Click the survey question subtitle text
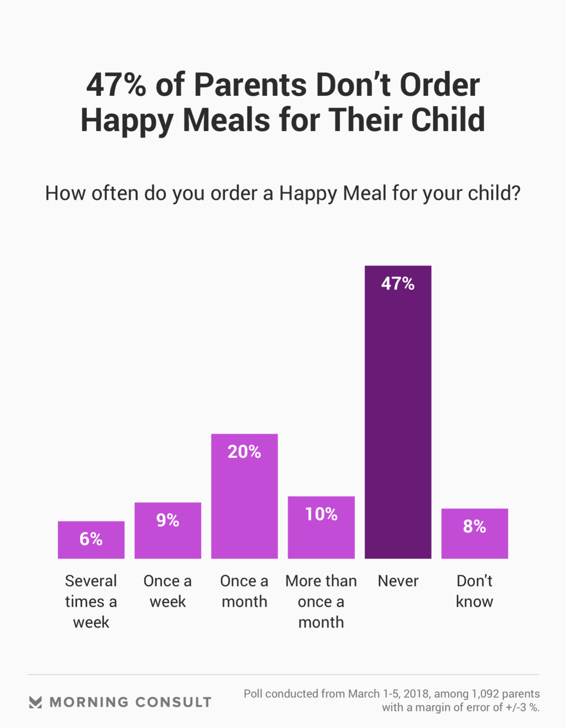 click(283, 194)
